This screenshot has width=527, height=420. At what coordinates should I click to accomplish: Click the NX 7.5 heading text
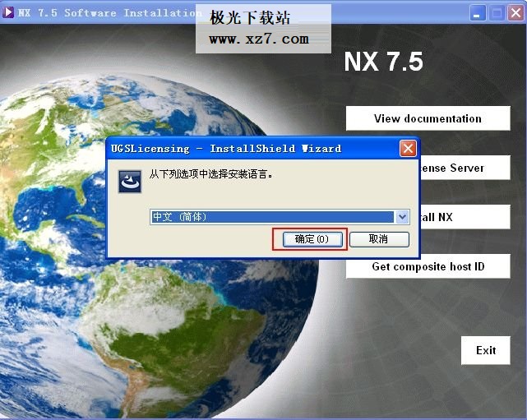coord(383,62)
